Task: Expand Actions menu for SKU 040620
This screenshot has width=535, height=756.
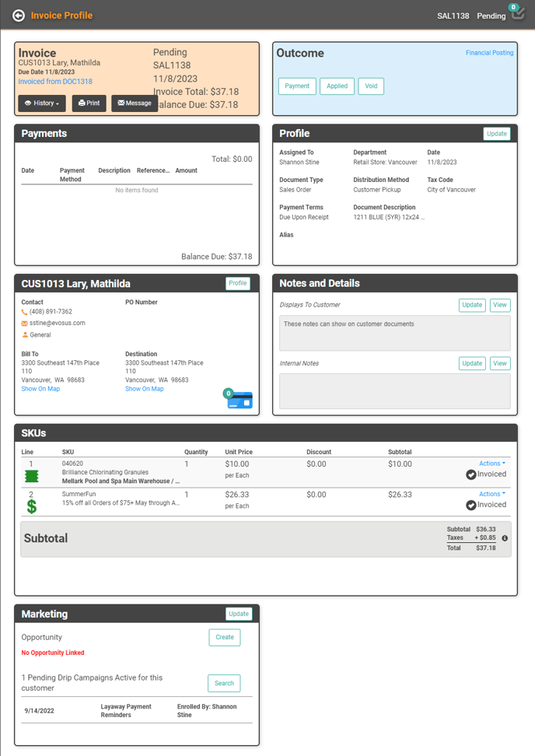Action: tap(491, 464)
